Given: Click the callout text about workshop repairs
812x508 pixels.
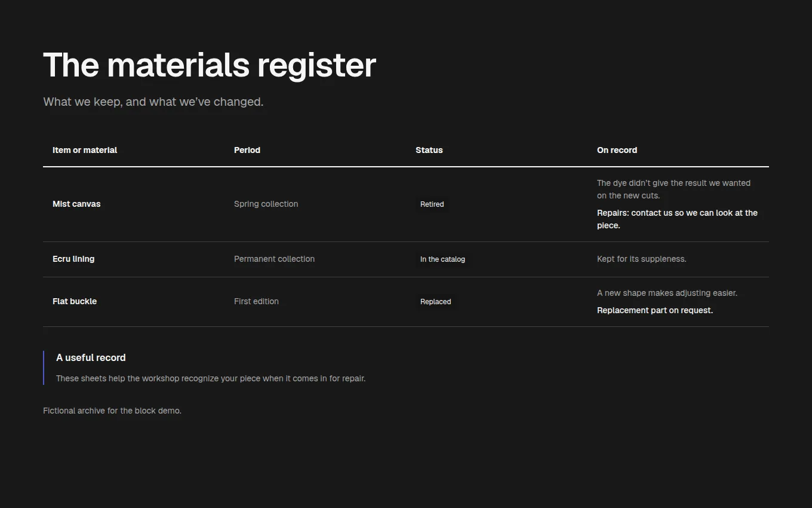Looking at the screenshot, I should coord(211,378).
